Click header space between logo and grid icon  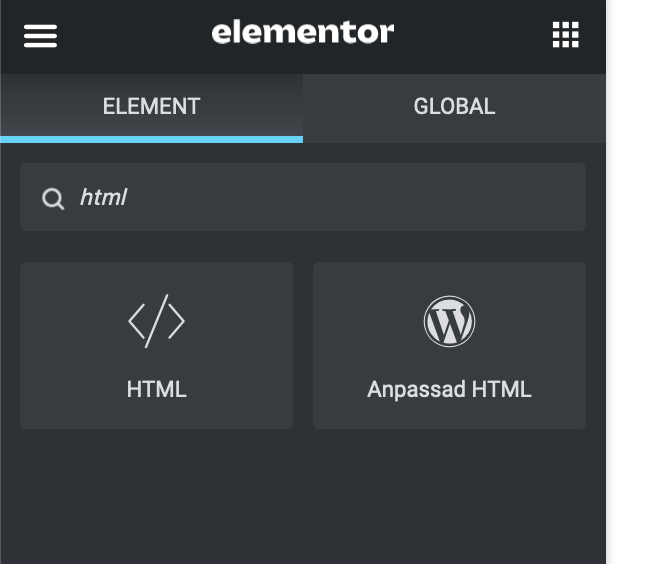[470, 36]
